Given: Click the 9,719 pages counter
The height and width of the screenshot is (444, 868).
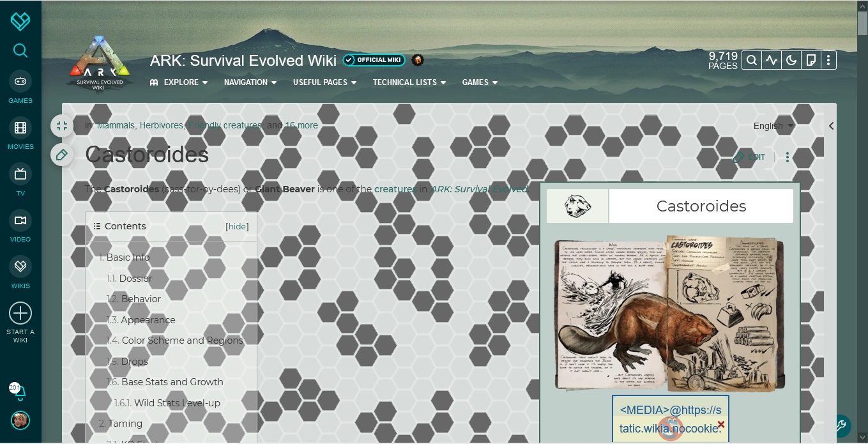Looking at the screenshot, I should [723, 60].
